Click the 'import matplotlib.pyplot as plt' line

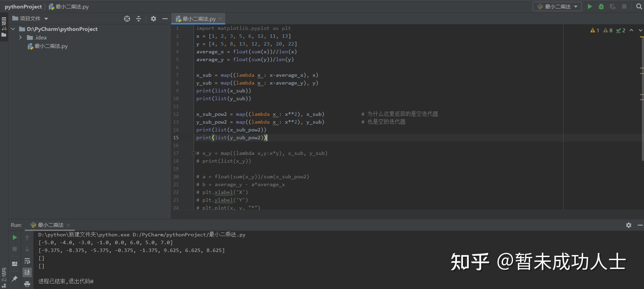(244, 28)
